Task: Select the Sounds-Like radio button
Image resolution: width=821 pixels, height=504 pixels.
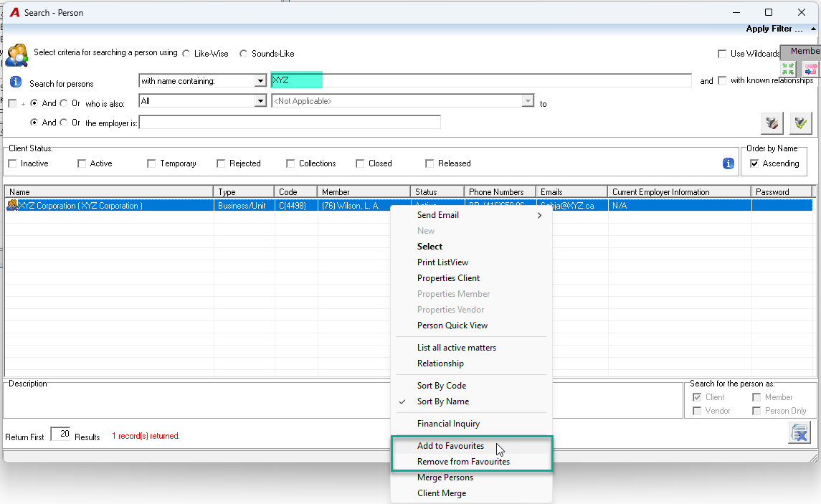Action: pyautogui.click(x=244, y=53)
